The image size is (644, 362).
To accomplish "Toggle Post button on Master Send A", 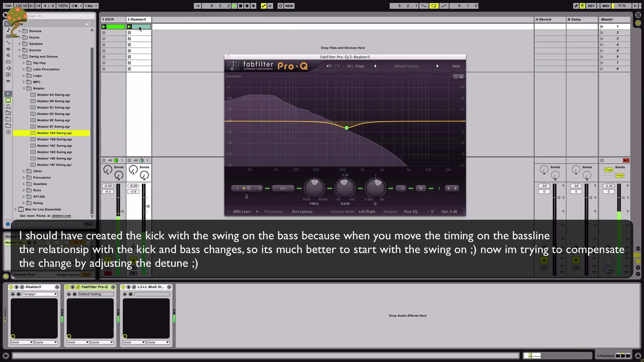I will tap(608, 170).
